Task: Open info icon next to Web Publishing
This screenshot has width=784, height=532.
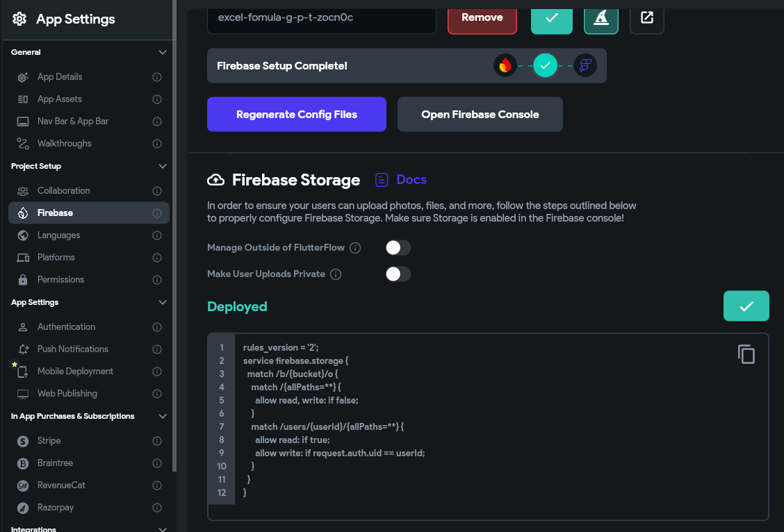Action: tap(157, 394)
